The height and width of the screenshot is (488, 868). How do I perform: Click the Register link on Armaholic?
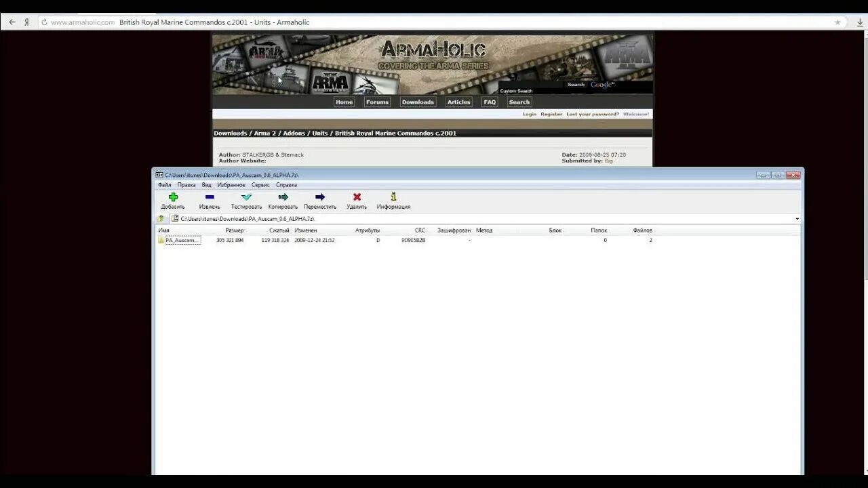tap(551, 114)
